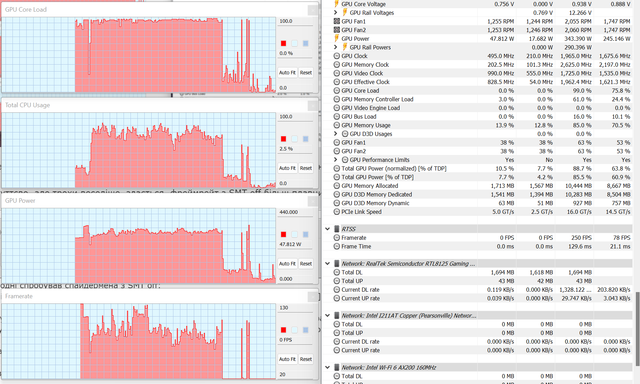The width and height of the screenshot is (640, 384).
Task: Click the GPU Effective Clock sensor icon
Action: click(x=337, y=82)
